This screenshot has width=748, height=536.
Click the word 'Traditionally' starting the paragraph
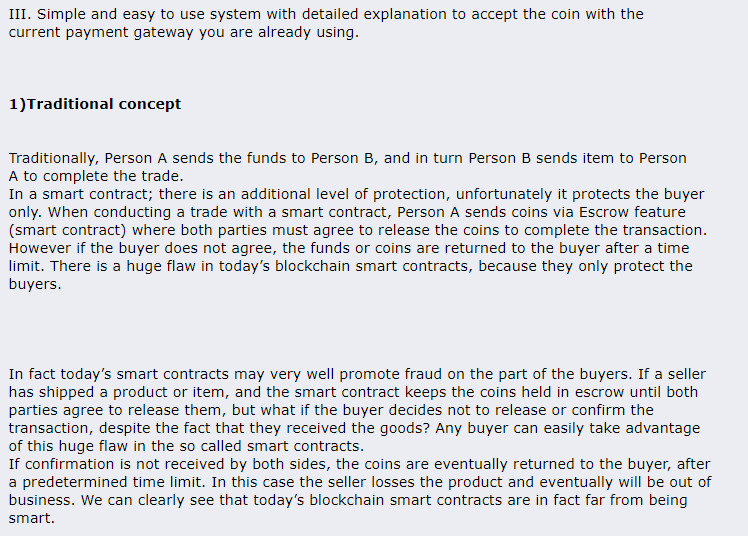54,158
